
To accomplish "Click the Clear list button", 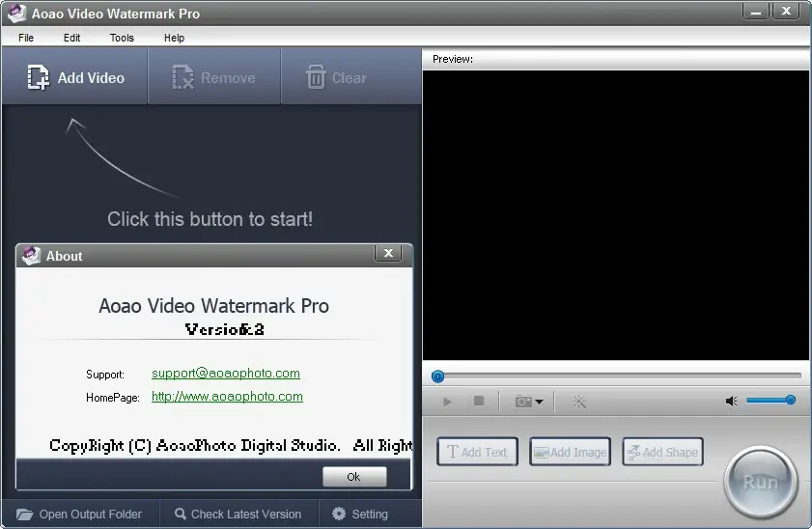I will [x=350, y=77].
